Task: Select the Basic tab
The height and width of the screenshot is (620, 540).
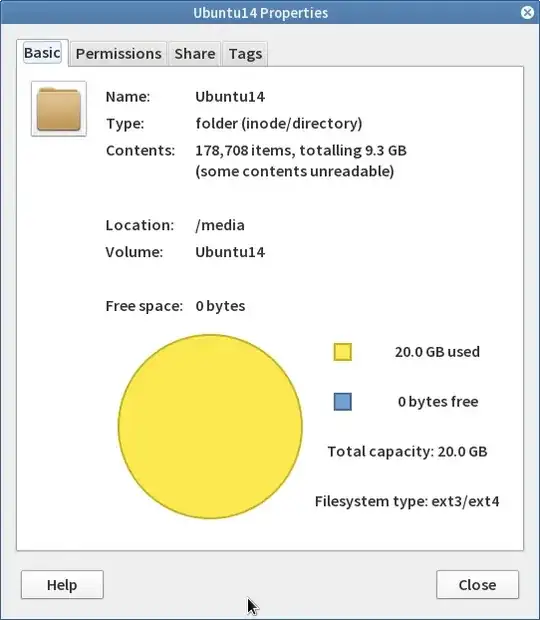Action: tap(42, 53)
